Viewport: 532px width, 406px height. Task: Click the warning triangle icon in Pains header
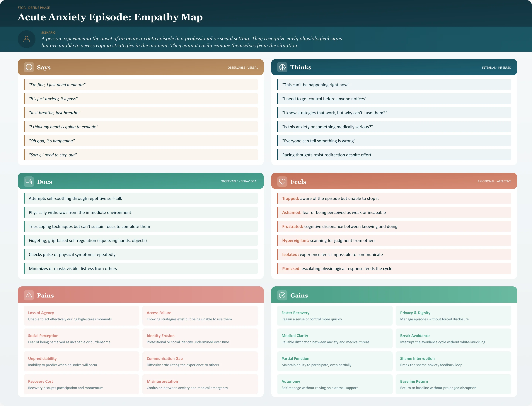29,295
